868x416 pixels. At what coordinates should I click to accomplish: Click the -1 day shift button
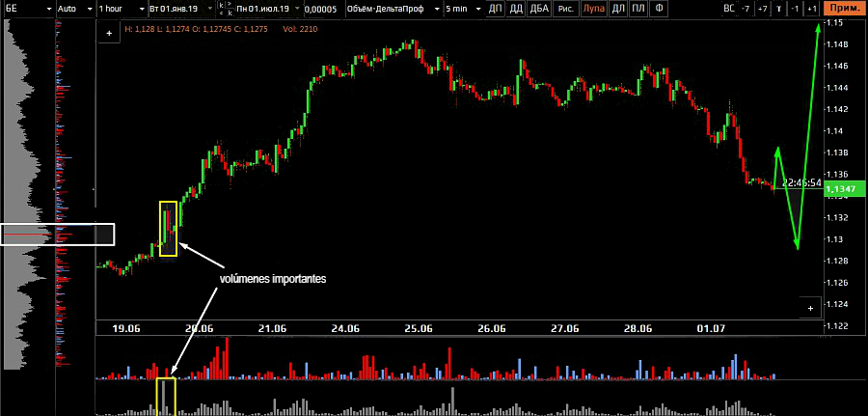[796, 9]
